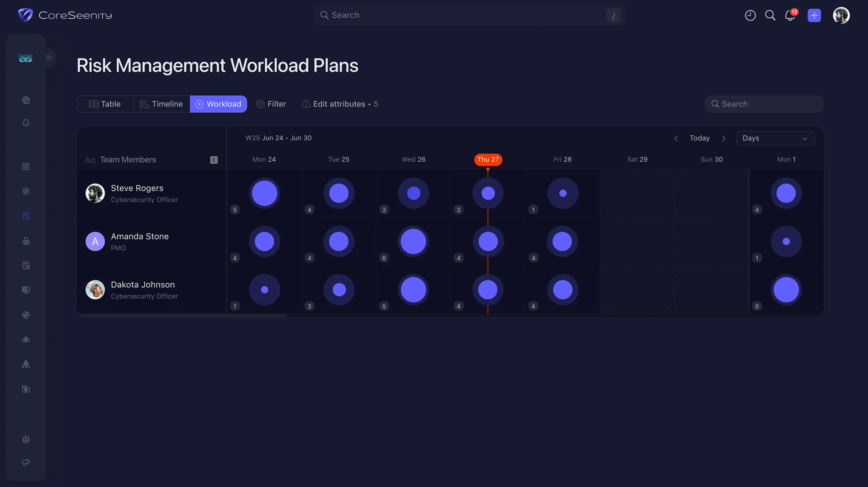Collapse the Team Members column

pyautogui.click(x=214, y=160)
